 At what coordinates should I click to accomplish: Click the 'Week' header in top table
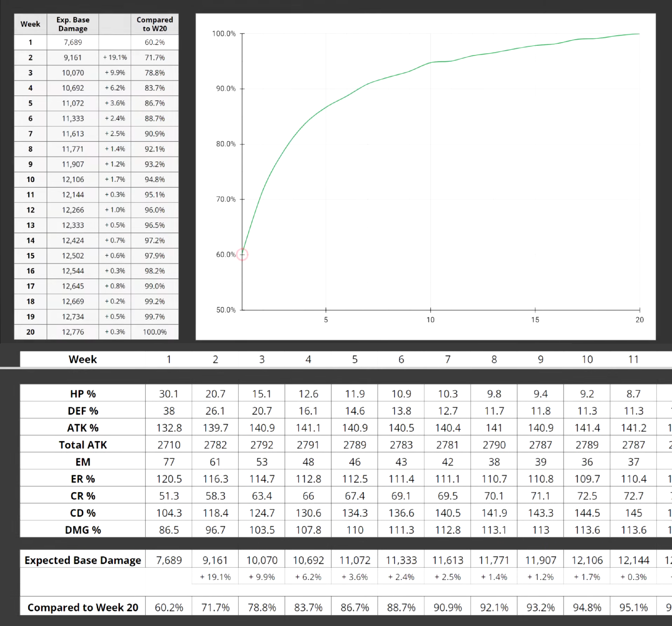(30, 24)
